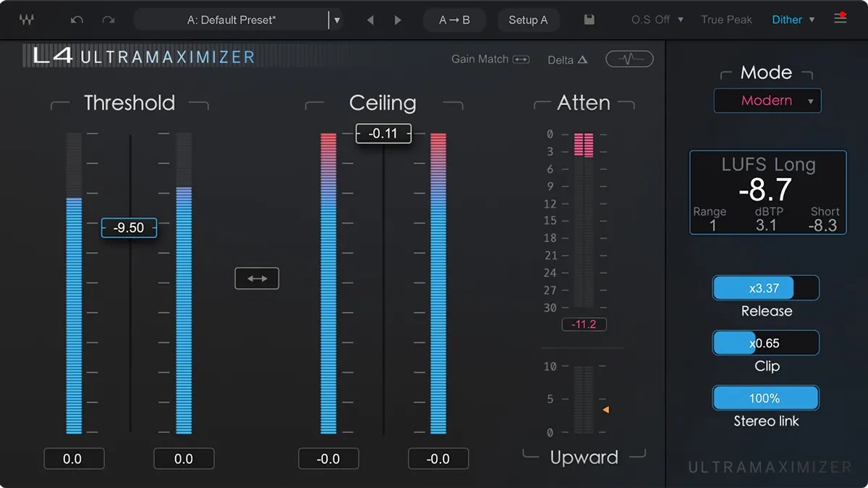Adjust the Release slider showing x3.37
This screenshot has width=868, height=488.
tap(765, 287)
